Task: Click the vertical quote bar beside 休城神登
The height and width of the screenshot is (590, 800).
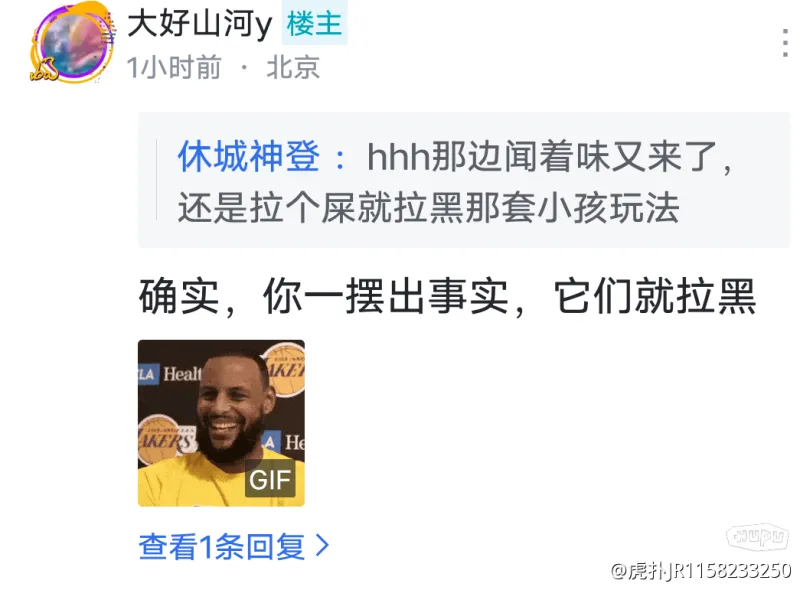Action: point(157,179)
